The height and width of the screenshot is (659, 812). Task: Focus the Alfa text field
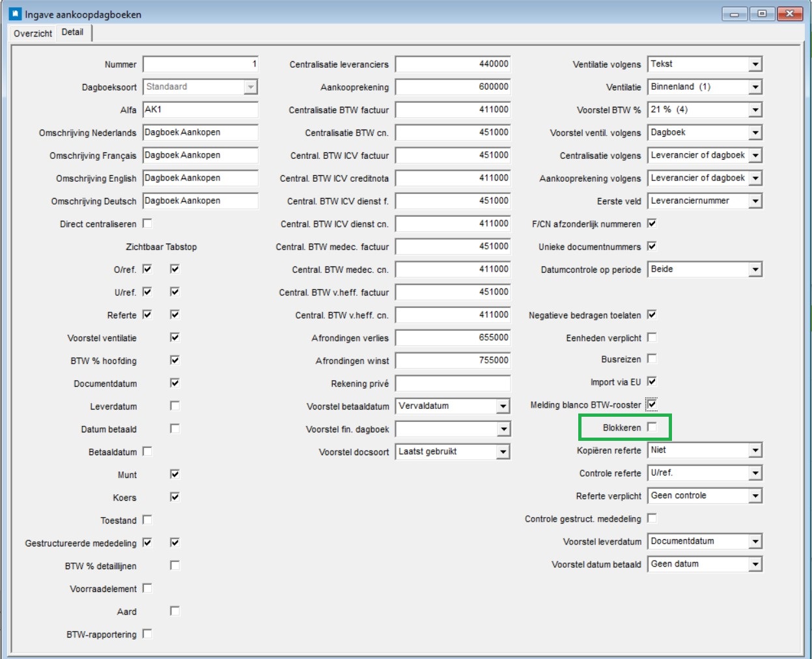tap(201, 109)
